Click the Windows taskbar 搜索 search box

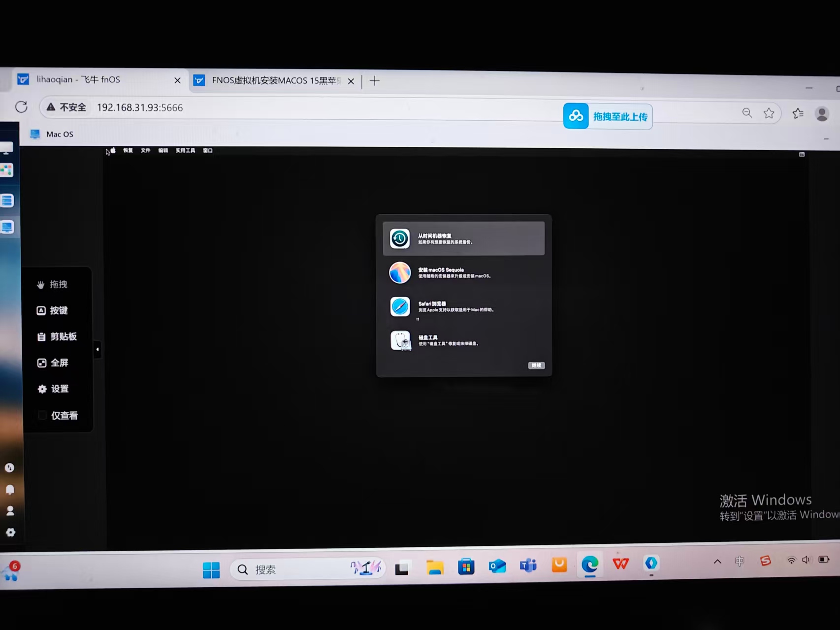[x=308, y=569]
